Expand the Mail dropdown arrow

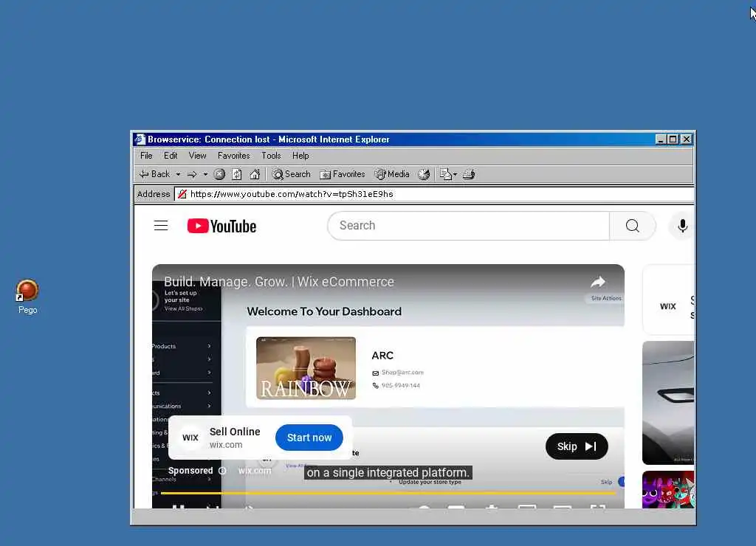(x=455, y=174)
